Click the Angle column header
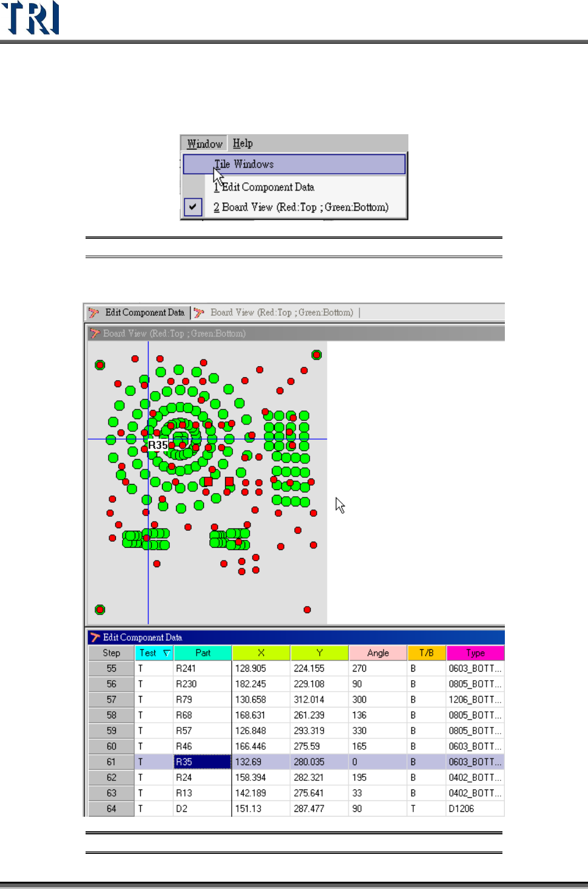Viewport: 588px width, 889px height. coord(378,653)
